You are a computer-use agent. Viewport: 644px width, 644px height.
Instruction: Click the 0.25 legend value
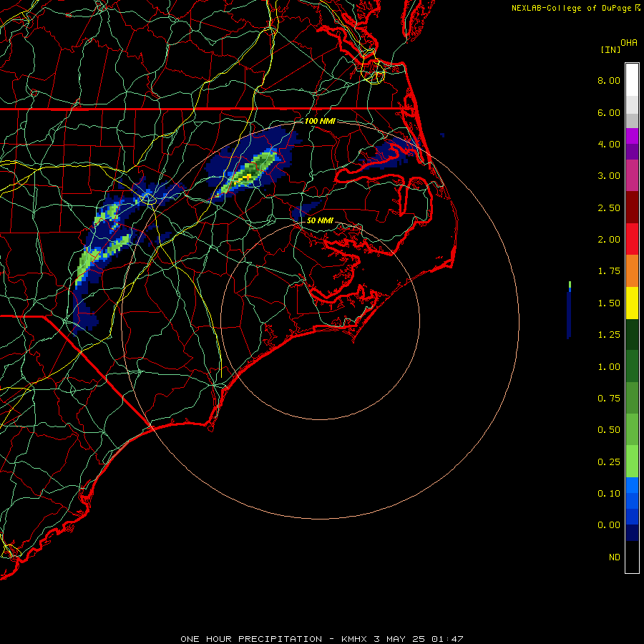pyautogui.click(x=609, y=462)
